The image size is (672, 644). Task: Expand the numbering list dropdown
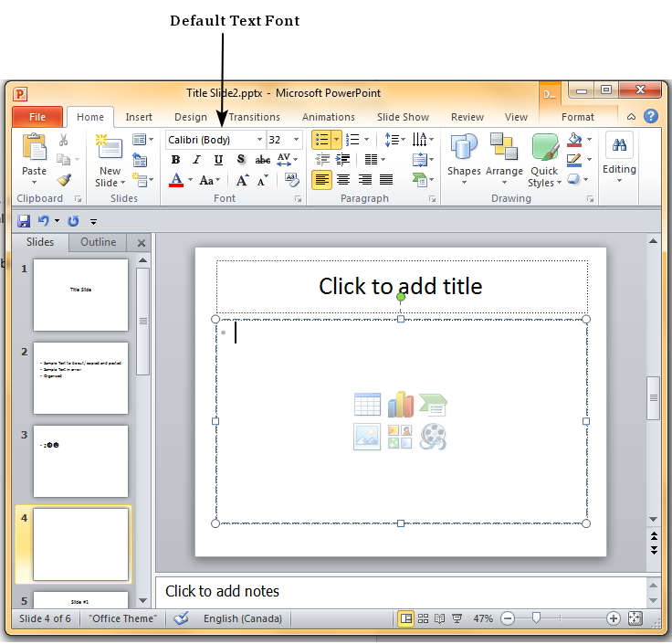[x=366, y=140]
